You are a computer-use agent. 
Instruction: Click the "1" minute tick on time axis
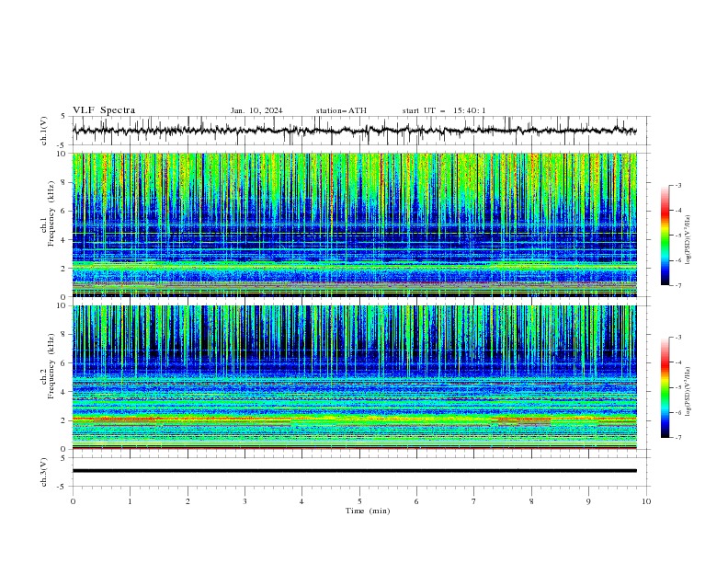click(130, 501)
